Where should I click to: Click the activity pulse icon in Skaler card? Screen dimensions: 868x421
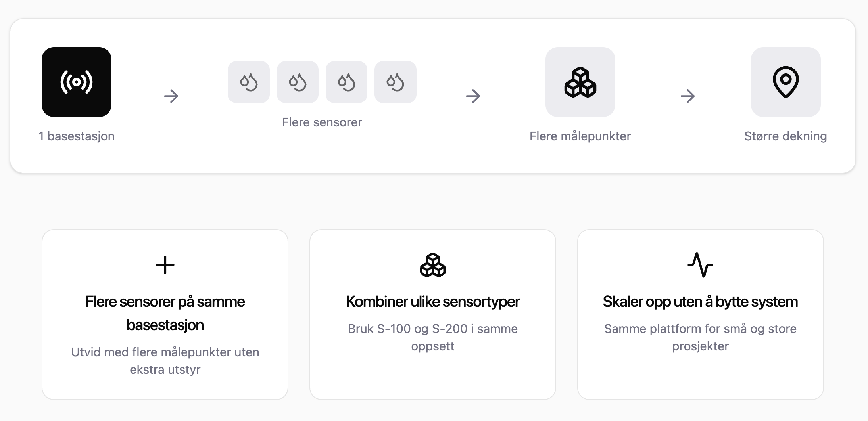point(701,265)
